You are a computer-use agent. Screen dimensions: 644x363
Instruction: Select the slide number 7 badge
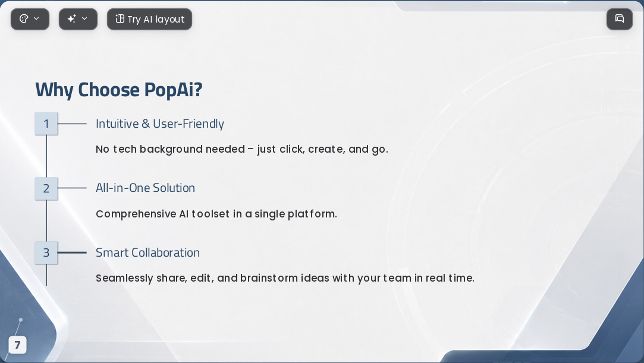17,345
